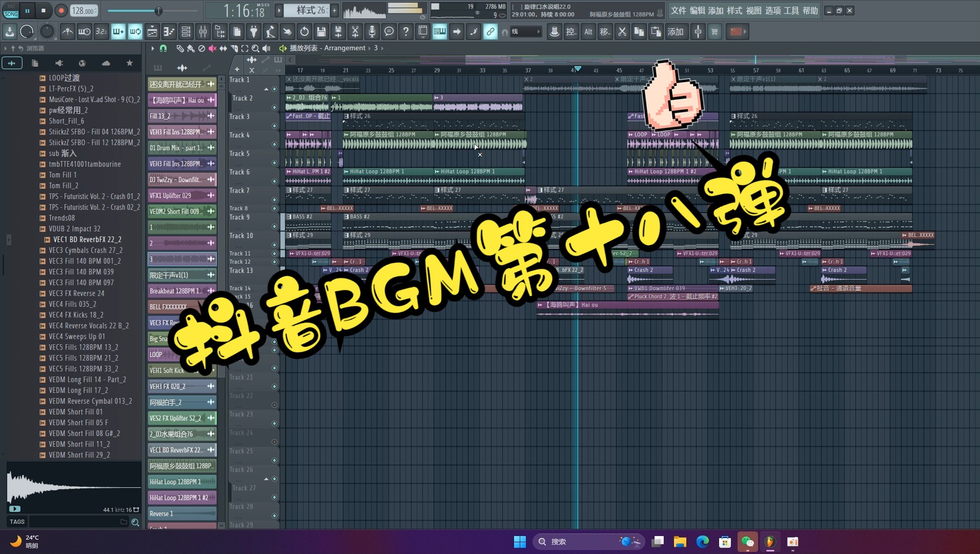Screen dimensions: 980x554
Task: Mute Track 1 using its green dot
Action: [274, 89]
